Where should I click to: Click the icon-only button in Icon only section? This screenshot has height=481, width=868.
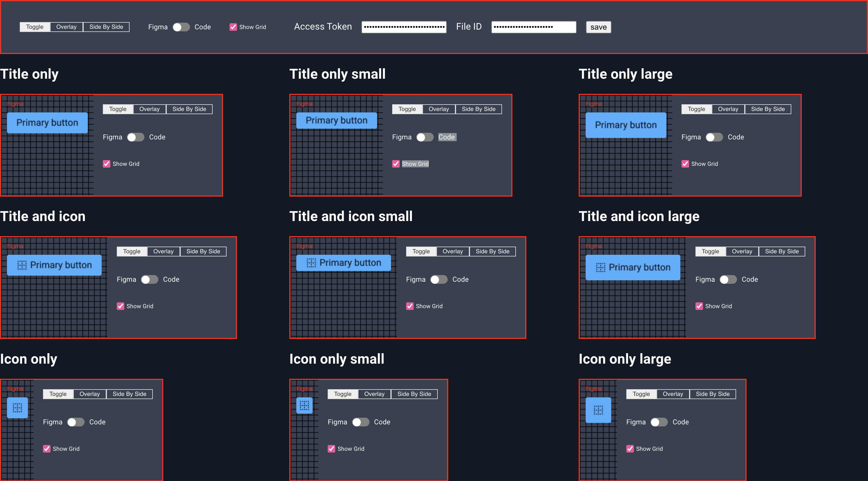(x=17, y=408)
